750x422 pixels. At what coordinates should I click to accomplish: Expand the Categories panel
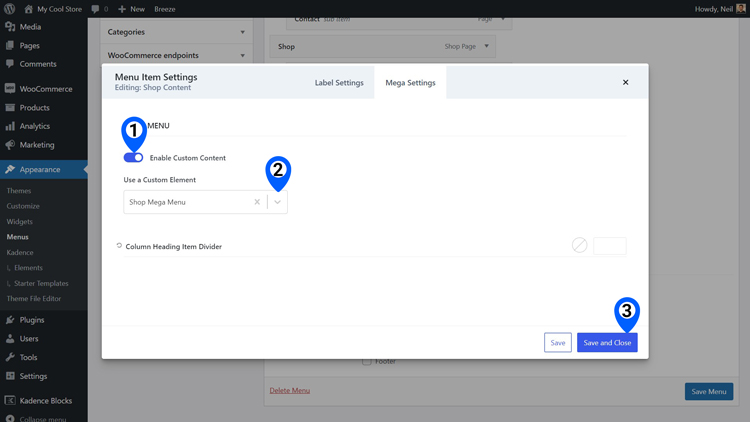(176, 32)
